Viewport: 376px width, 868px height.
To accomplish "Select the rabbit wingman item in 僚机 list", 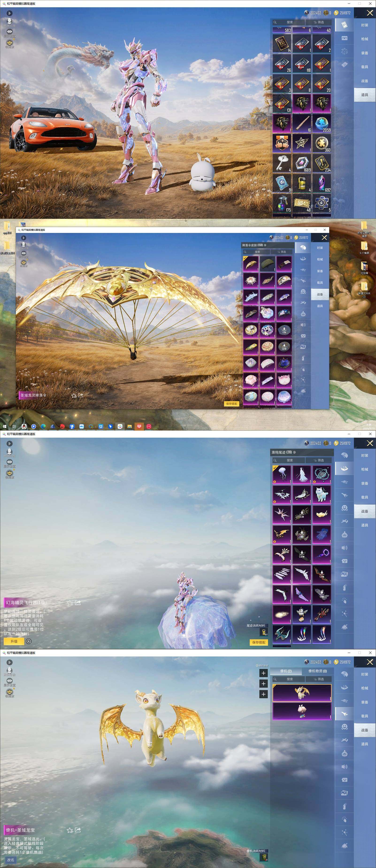I will 302,711.
